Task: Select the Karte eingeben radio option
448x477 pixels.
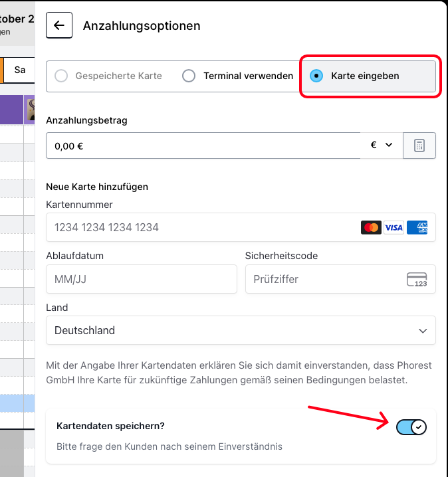Action: click(317, 76)
